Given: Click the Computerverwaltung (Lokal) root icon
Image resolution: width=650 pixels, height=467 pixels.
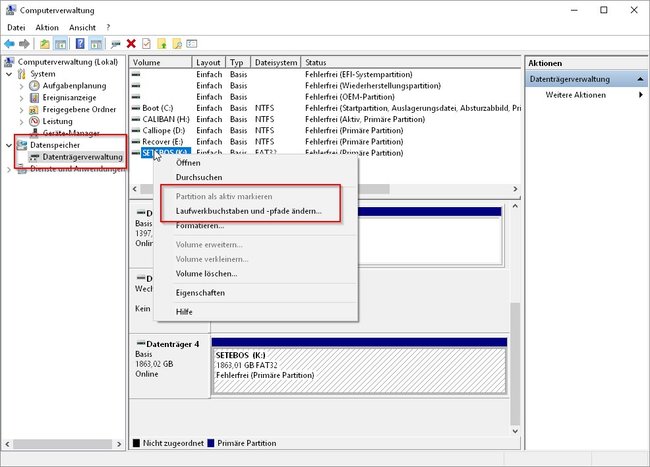Looking at the screenshot, I should (9, 62).
